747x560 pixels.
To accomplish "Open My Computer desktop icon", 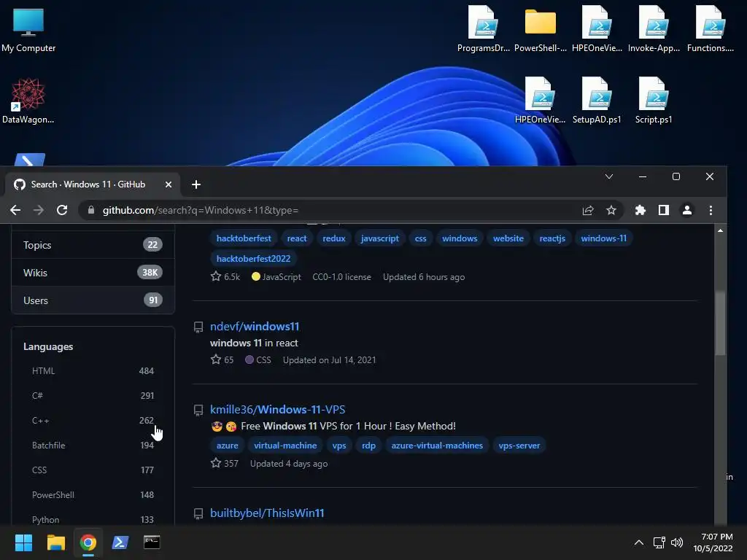I will click(28, 30).
